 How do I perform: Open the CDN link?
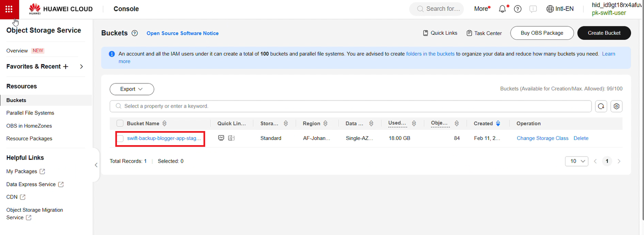(x=16, y=197)
